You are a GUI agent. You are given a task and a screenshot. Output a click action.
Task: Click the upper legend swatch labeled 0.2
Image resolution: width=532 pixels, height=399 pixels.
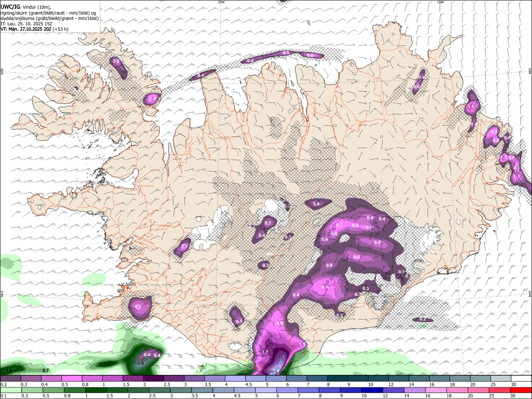click(10, 378)
